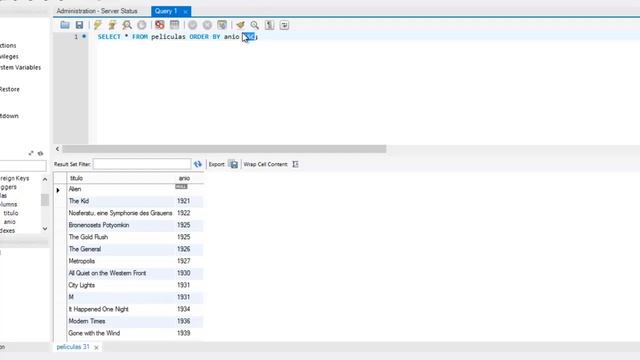The image size is (640, 360).
Task: Open System Variables in the navigator
Action: click(20, 67)
